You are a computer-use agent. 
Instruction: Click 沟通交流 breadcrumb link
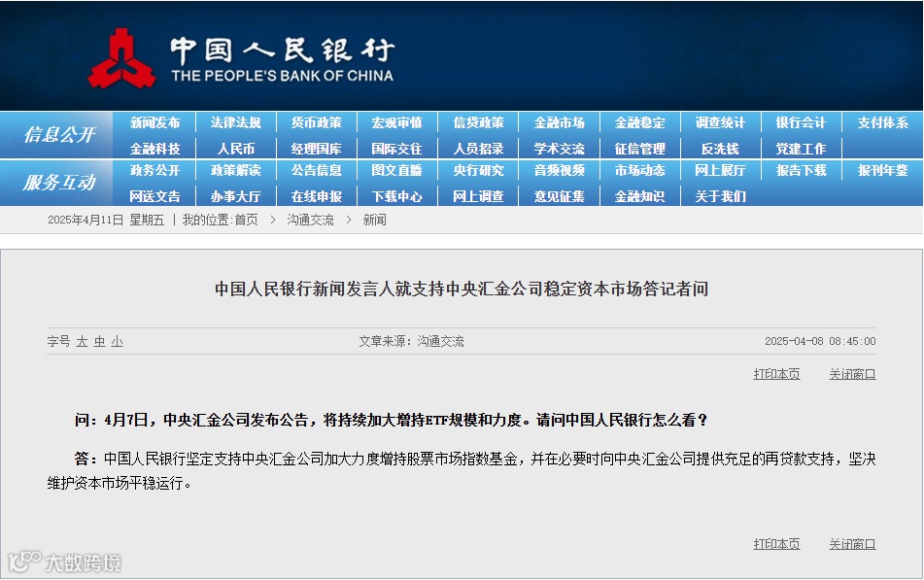pyautogui.click(x=310, y=220)
